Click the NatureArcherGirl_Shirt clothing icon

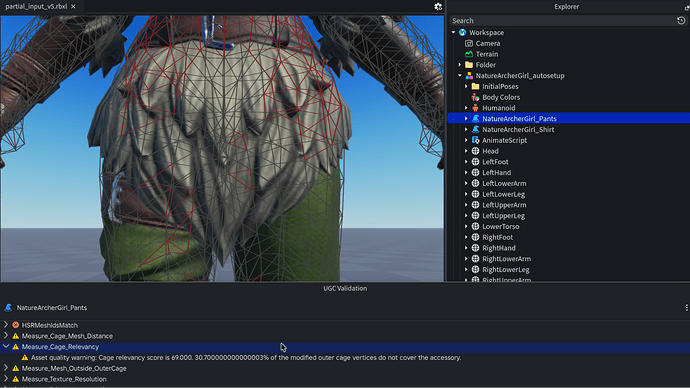click(475, 129)
